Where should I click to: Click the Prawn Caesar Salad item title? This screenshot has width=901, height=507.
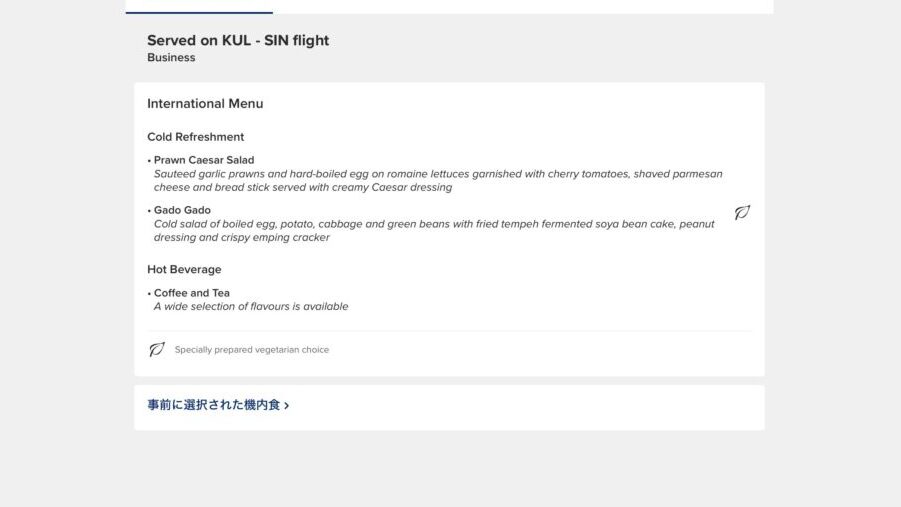tap(204, 160)
